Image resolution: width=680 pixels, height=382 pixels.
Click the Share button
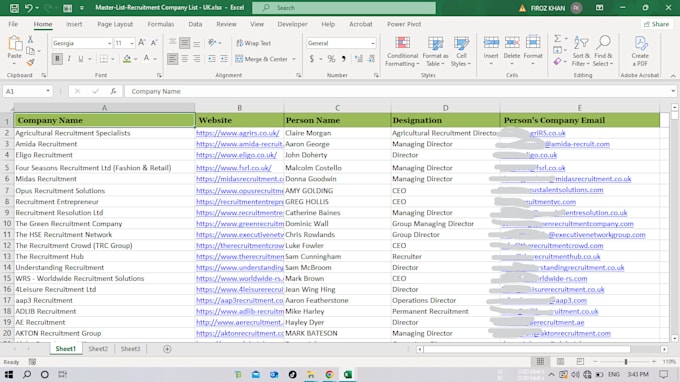coord(656,24)
